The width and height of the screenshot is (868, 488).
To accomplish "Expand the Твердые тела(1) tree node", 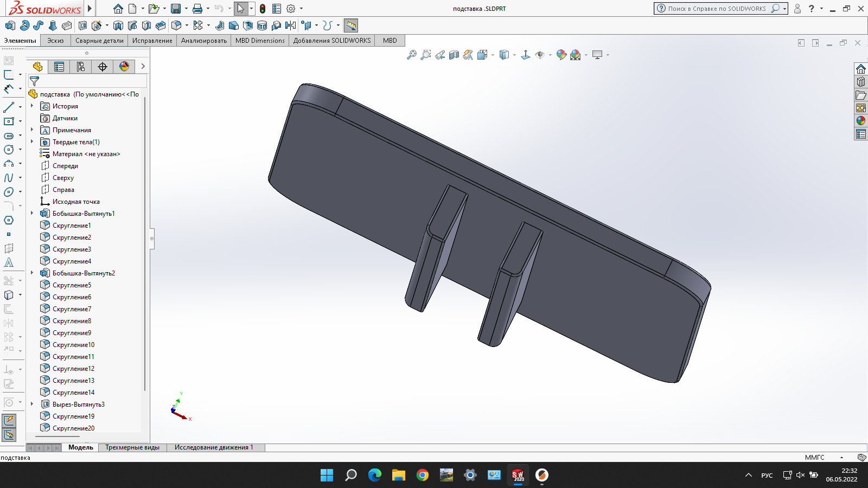I will (31, 142).
